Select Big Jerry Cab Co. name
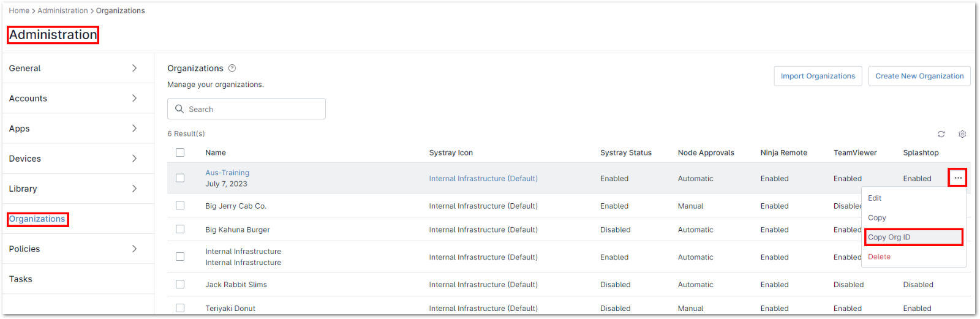The image size is (980, 319). pos(236,206)
